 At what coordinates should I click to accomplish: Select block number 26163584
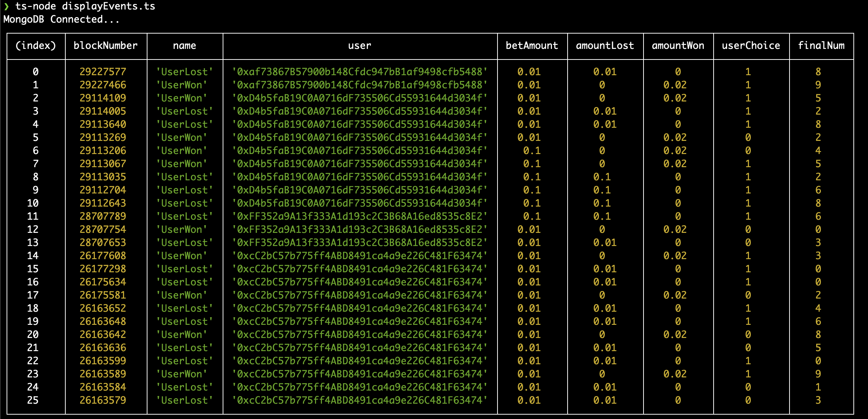pyautogui.click(x=103, y=387)
